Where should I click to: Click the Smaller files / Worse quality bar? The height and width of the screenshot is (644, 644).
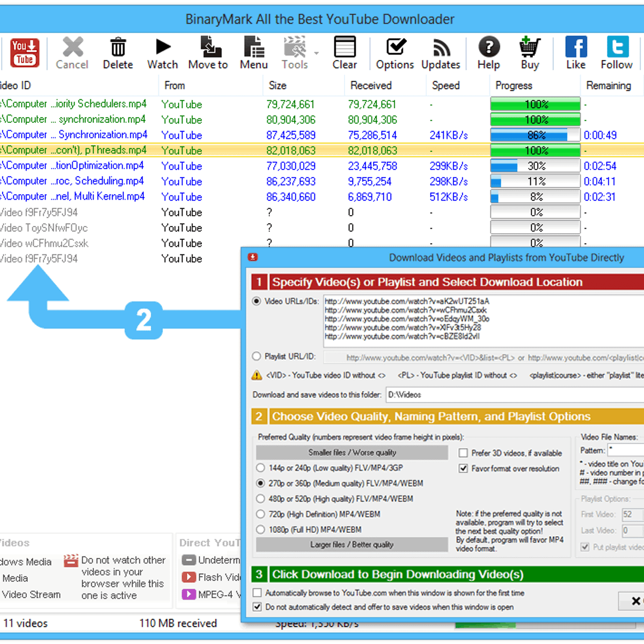352,452
